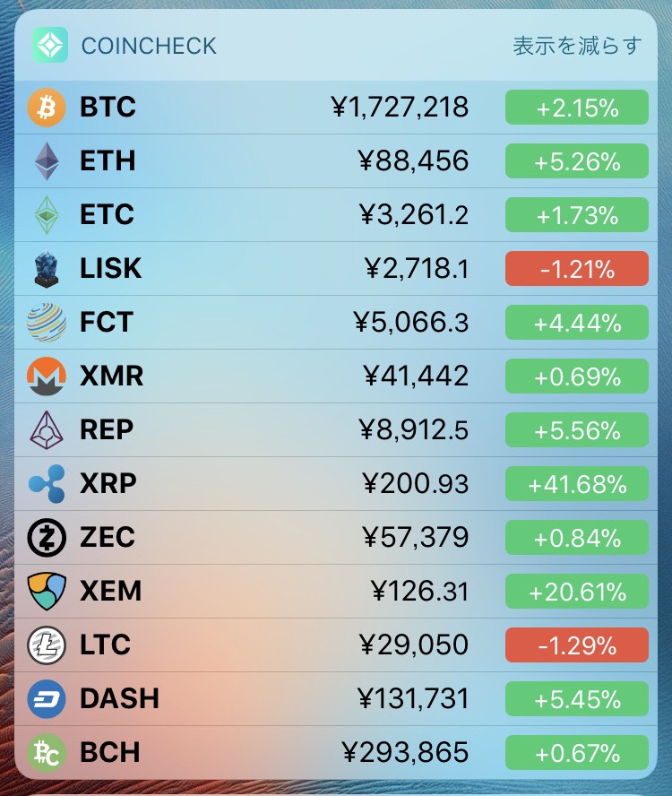Click the Factom FCT globe icon
Image resolution: width=672 pixels, height=796 pixels.
tap(47, 323)
